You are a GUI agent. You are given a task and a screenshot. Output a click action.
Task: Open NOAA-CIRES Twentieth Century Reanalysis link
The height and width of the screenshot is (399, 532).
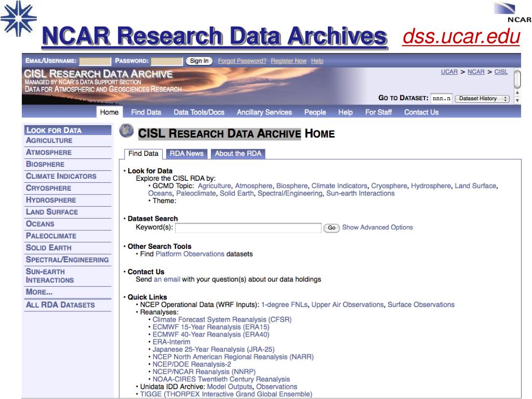[x=221, y=379]
